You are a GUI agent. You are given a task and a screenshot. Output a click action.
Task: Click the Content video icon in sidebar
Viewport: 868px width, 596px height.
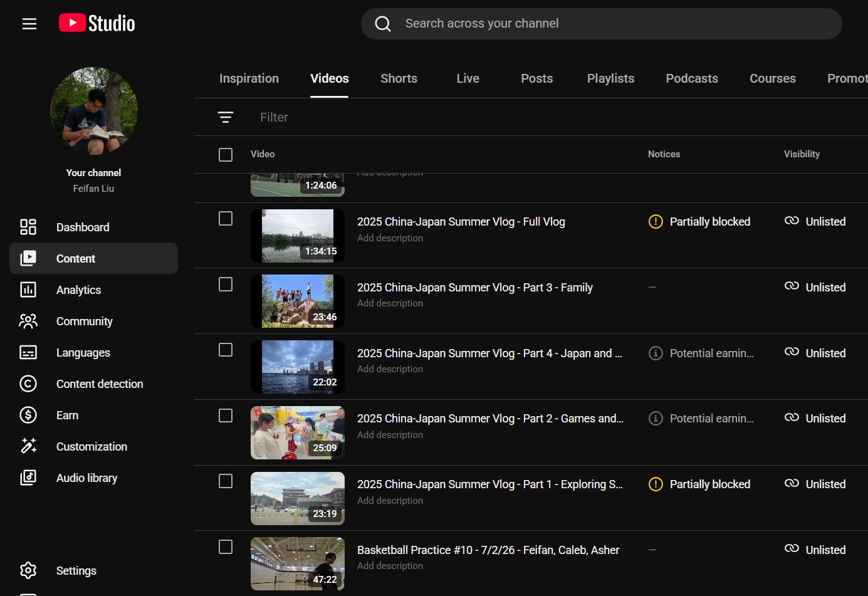point(28,258)
